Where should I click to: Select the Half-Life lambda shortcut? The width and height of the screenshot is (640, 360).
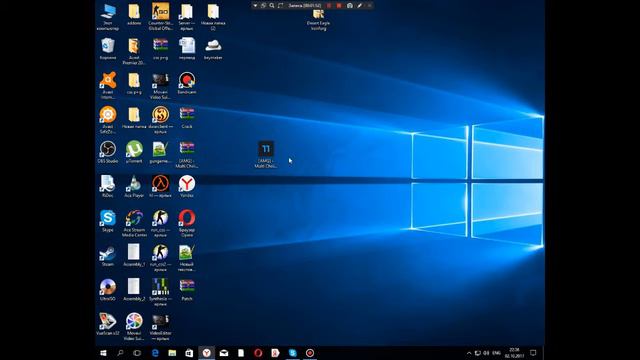(160, 187)
